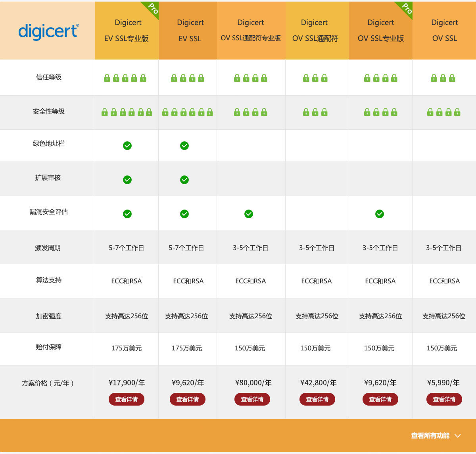This screenshot has width=476, height=454.
Task: Select the OV SSL通配符专业版 column header
Action: tap(251, 31)
